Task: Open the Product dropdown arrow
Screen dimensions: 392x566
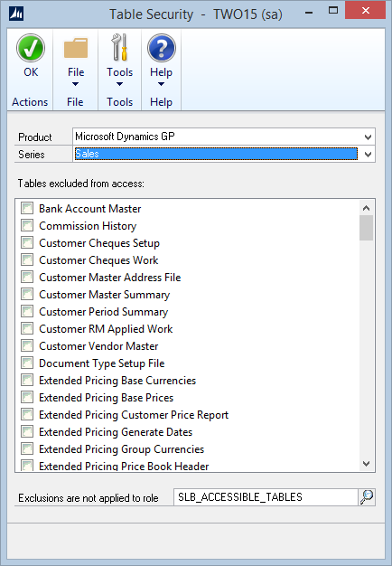Action: click(x=368, y=137)
